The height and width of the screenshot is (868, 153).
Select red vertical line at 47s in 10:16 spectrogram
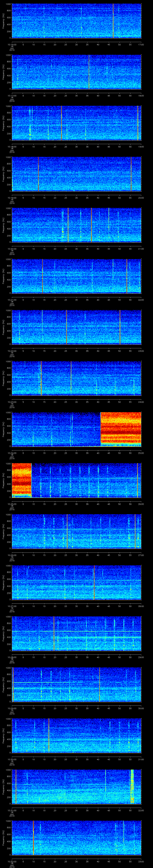pos(113,21)
